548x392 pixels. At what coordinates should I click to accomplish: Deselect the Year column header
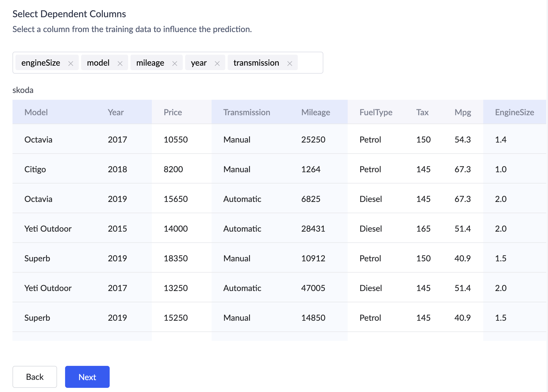point(116,112)
